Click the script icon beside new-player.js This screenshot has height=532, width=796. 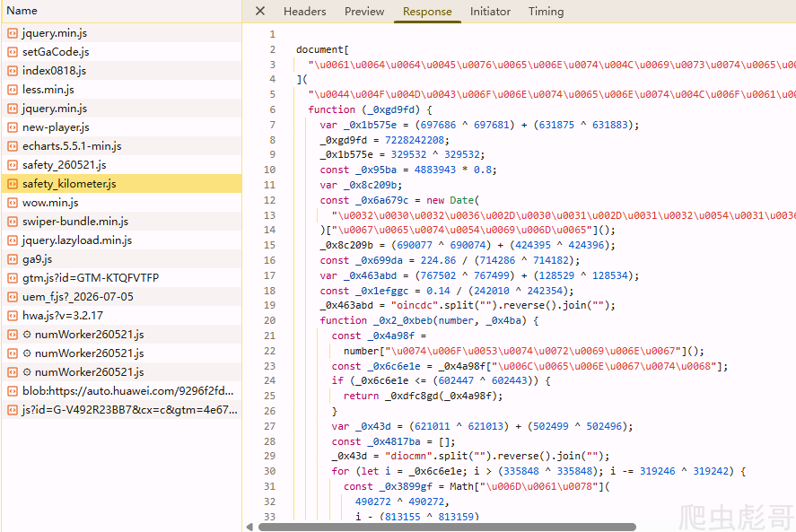pos(13,127)
